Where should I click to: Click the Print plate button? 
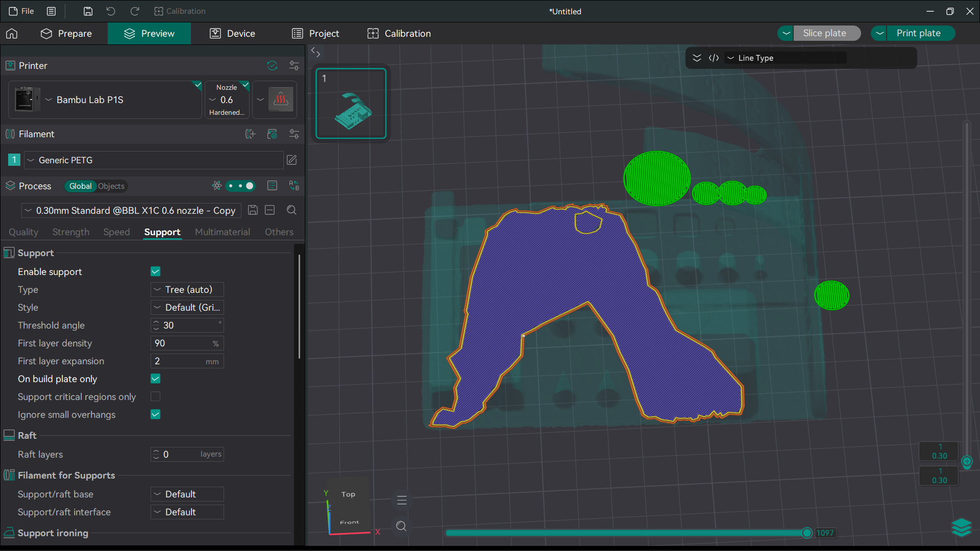pos(918,33)
